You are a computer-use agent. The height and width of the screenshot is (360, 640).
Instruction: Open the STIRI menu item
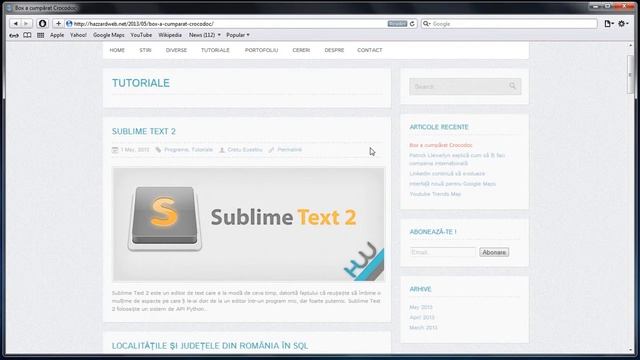pos(145,50)
